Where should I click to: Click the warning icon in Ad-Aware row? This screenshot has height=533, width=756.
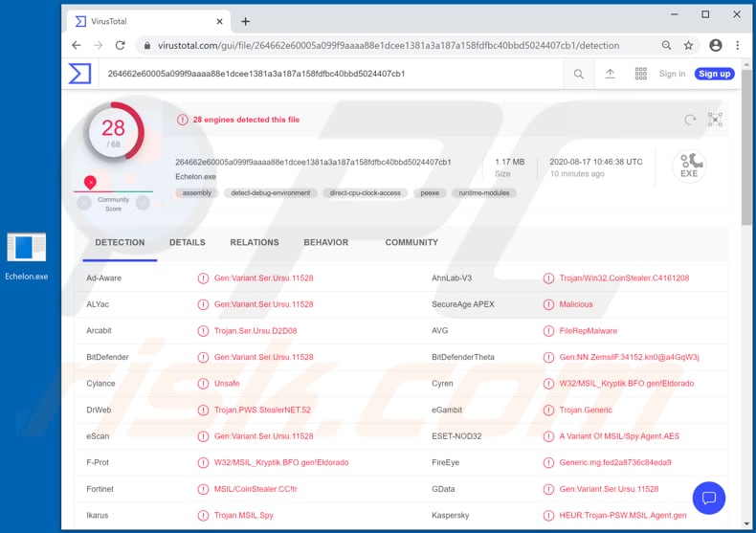[203, 278]
